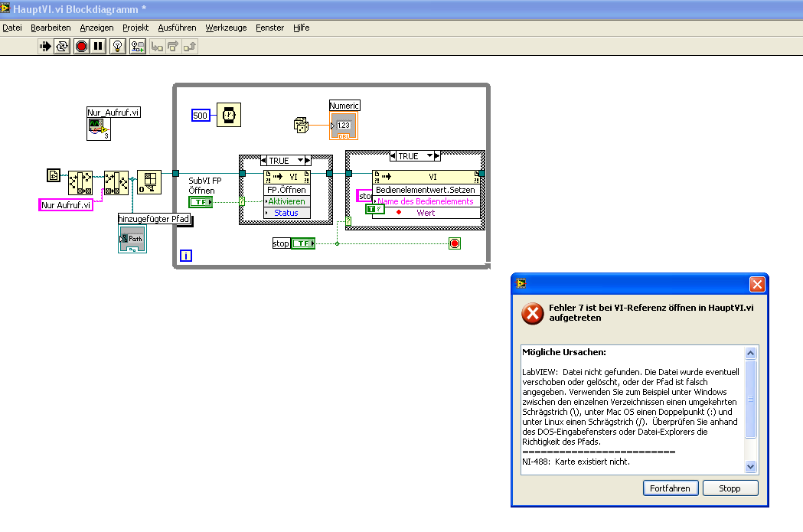Click the error text scrollbar thumb

pyautogui.click(x=750, y=399)
